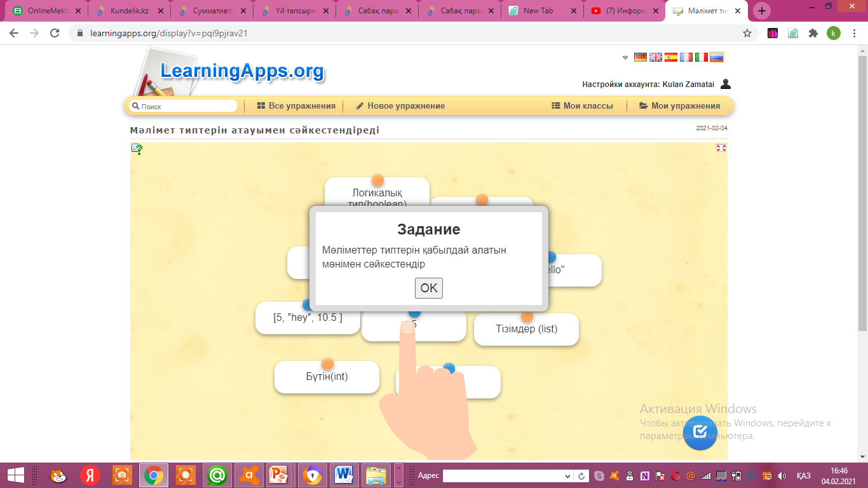Open Google Chrome on the taskbar
The width and height of the screenshot is (868, 488).
[154, 475]
